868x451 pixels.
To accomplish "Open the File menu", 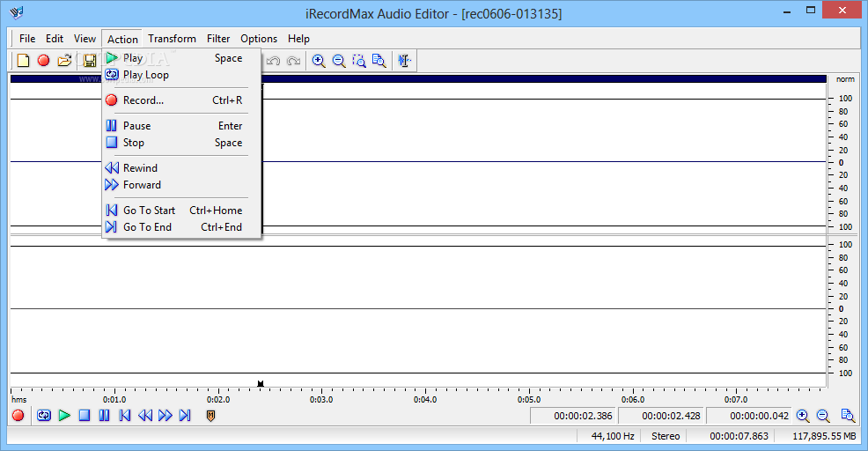I will pos(27,38).
